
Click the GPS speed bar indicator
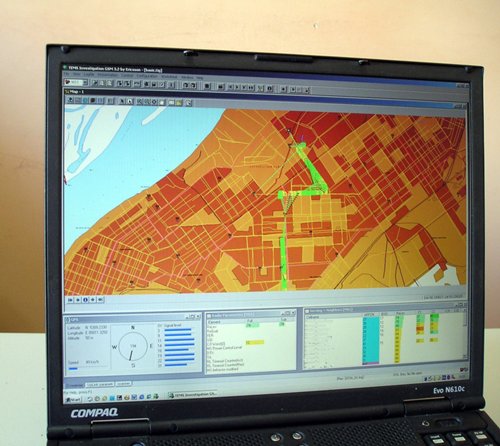pyautogui.click(x=73, y=369)
